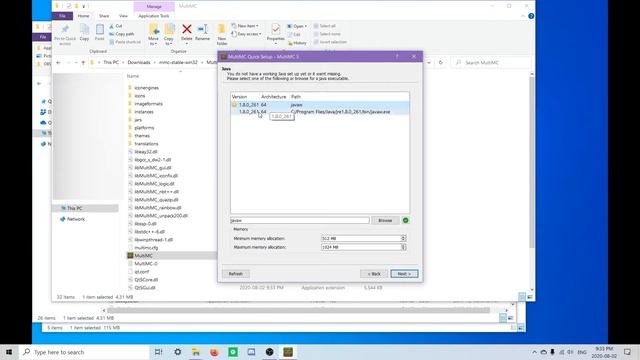Click the Cut scissors item

coord(116,26)
